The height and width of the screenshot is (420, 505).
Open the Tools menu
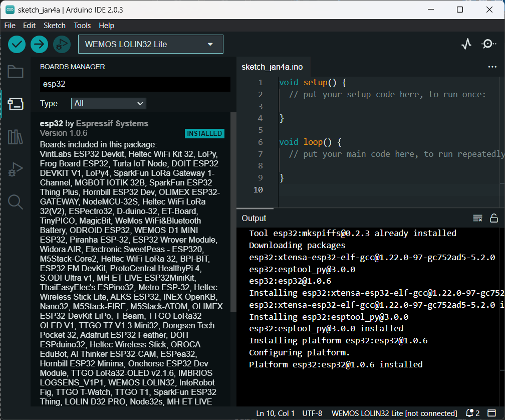tap(82, 26)
